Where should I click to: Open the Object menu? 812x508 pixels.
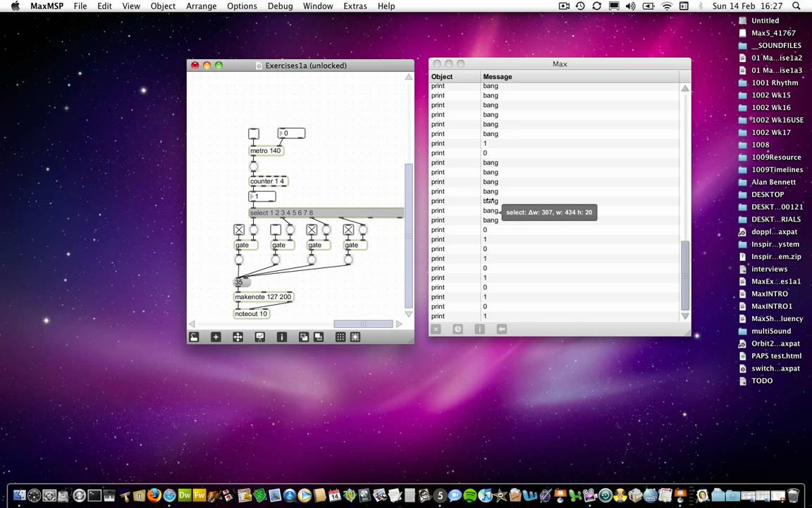163,6
